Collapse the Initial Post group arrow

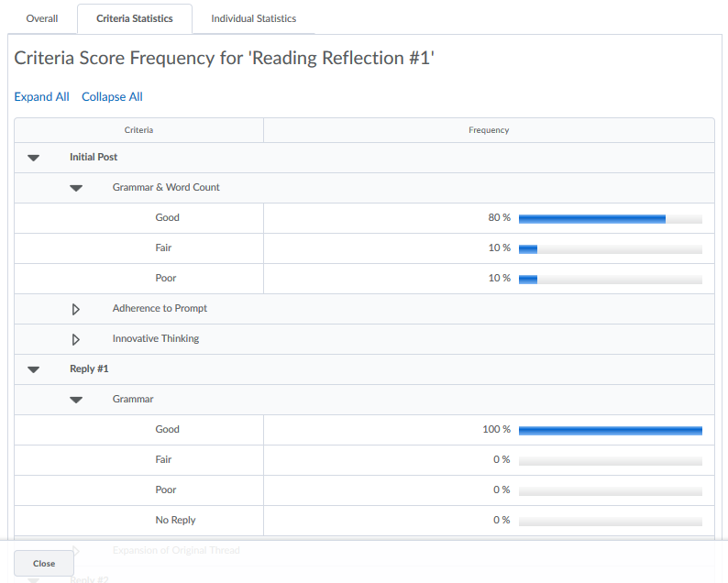tap(33, 158)
